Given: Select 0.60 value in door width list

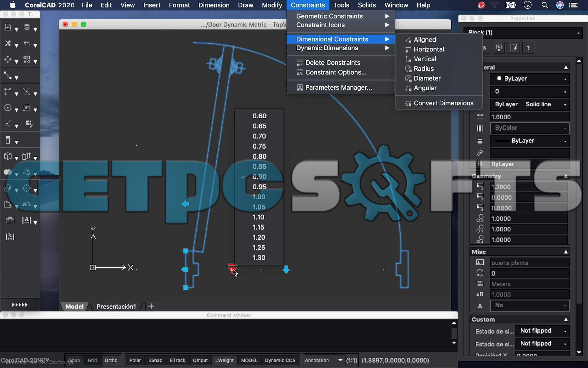Looking at the screenshot, I should (259, 116).
